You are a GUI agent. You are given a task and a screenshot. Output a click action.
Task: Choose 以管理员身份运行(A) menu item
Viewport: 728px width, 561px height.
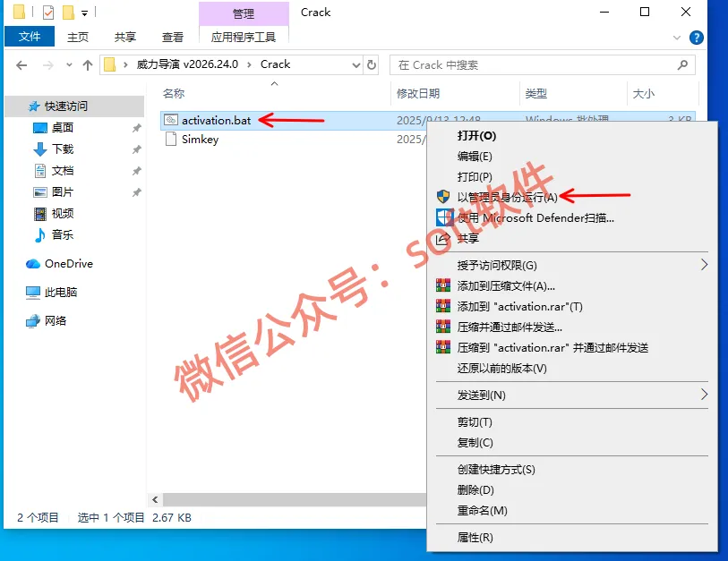(x=572, y=197)
